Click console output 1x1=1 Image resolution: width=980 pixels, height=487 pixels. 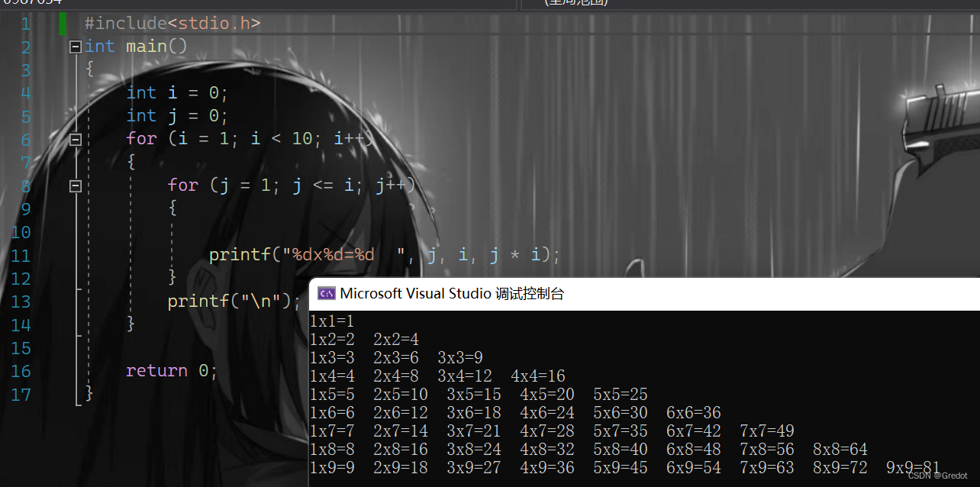tap(332, 321)
